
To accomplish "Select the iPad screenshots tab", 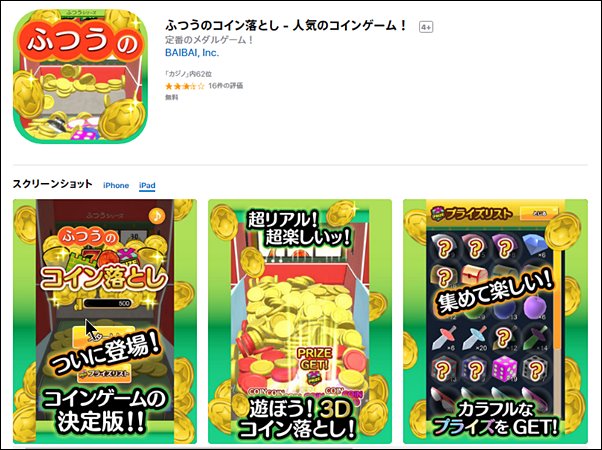I will point(147,185).
